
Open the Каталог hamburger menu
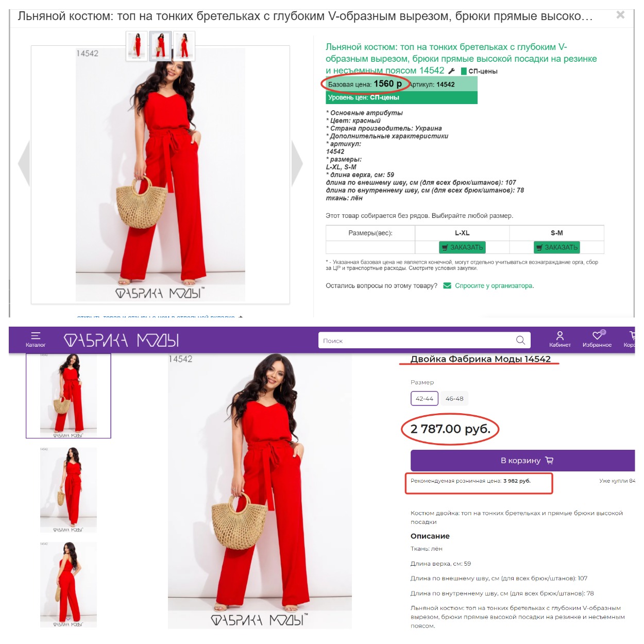36,340
